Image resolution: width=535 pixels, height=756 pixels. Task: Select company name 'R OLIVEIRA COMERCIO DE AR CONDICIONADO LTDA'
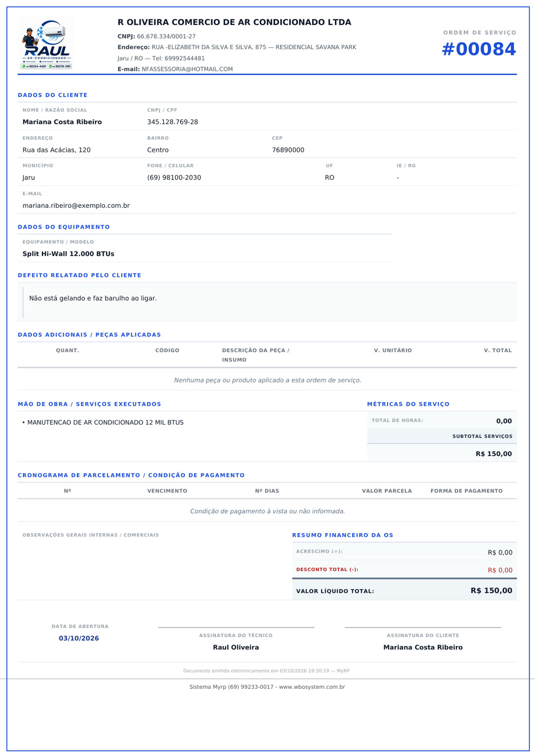[234, 22]
